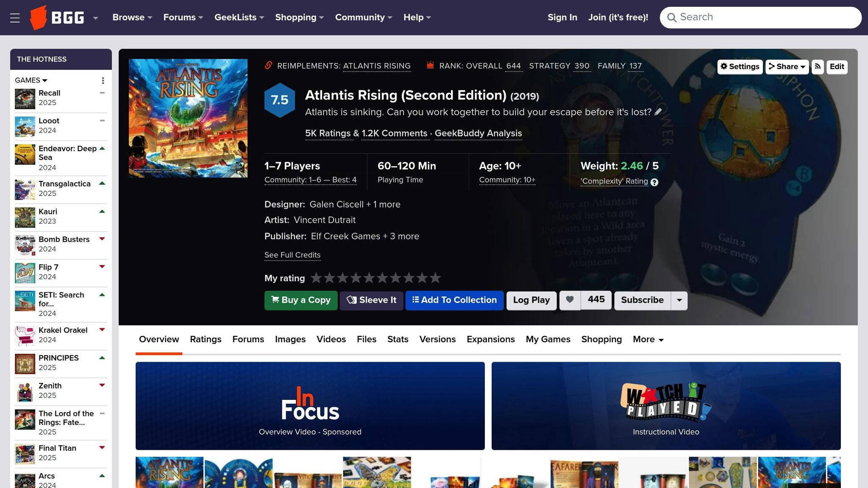Click the Lord of the Rings thumbnail icon
This screenshot has width=868, height=488.
25,419
